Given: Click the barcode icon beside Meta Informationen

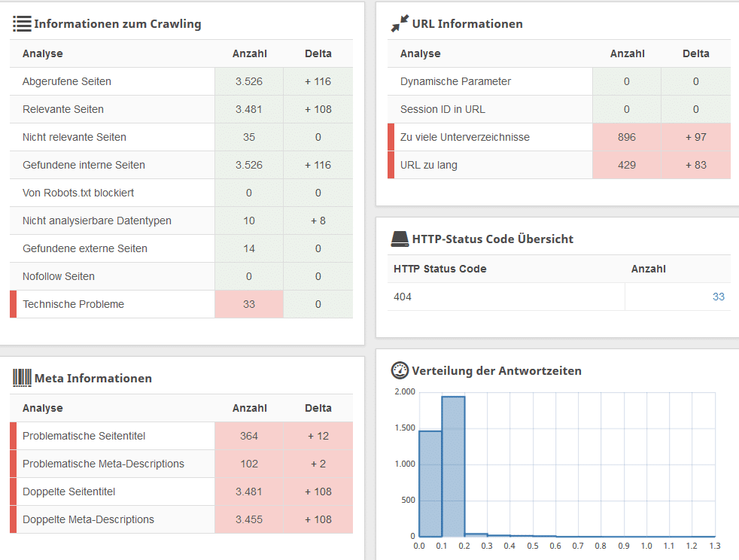Looking at the screenshot, I should click(22, 378).
